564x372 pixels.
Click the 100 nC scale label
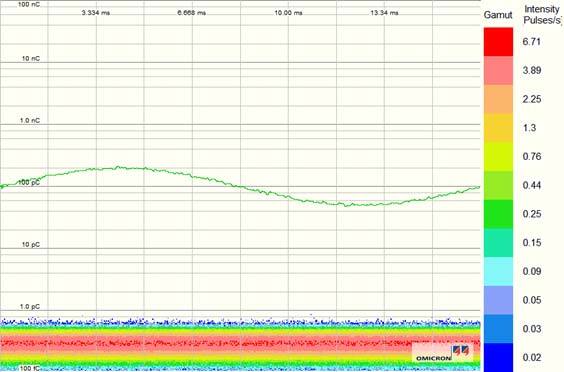pyautogui.click(x=29, y=5)
